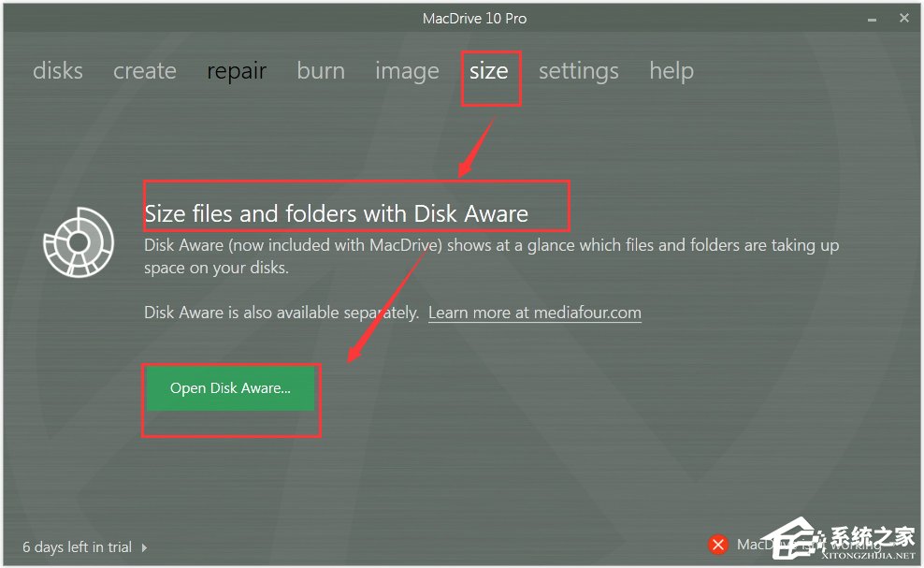Viewport: 924px width, 568px height.
Task: Switch to the create tab
Action: pos(144,71)
